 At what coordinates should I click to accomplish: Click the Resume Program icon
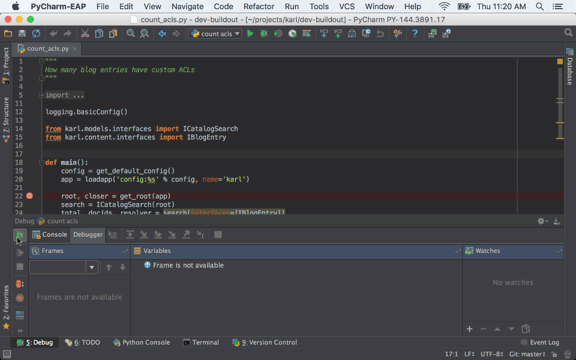pyautogui.click(x=20, y=252)
